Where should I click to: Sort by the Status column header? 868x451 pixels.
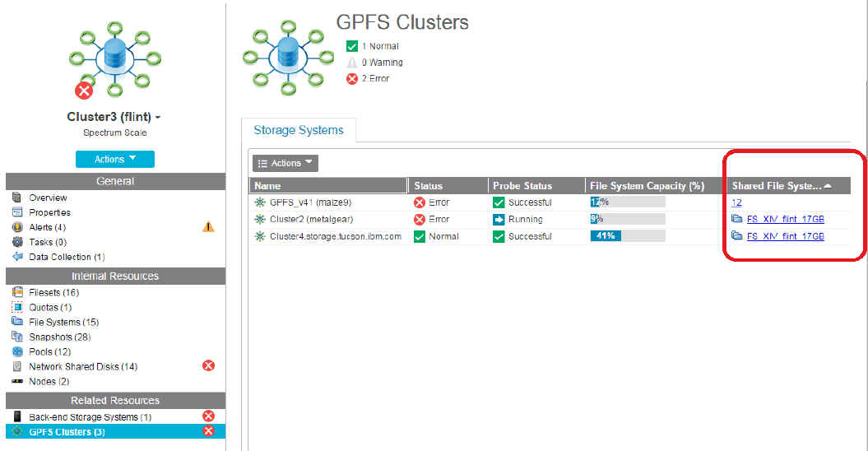point(448,186)
